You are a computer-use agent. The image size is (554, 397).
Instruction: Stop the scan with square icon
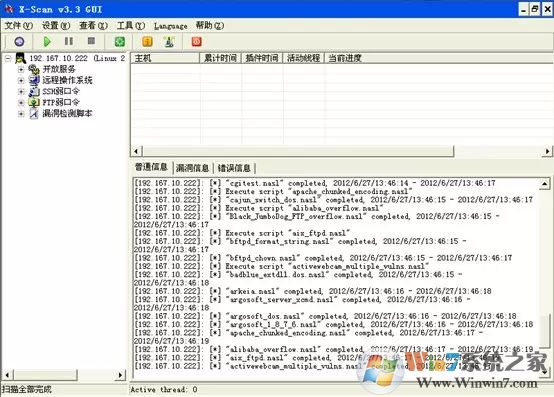click(x=91, y=41)
